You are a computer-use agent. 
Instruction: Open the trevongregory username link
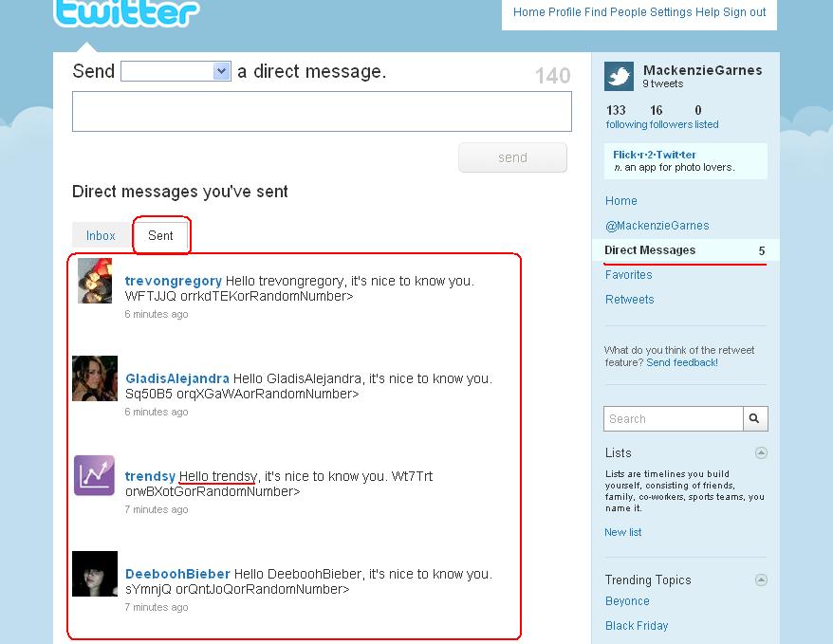[x=174, y=281]
